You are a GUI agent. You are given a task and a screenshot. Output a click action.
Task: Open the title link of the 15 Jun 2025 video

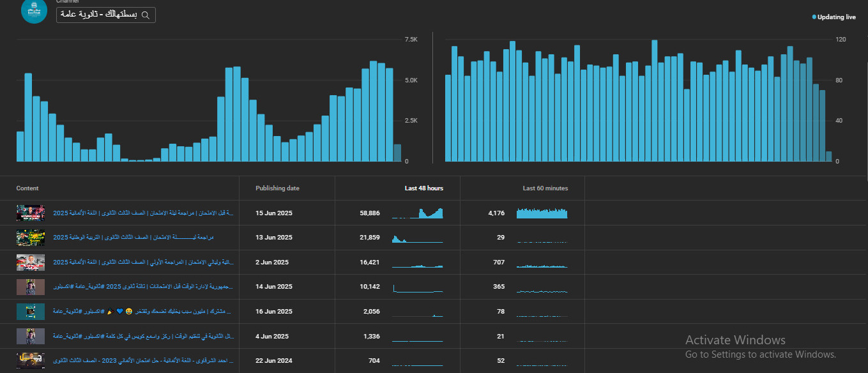click(x=143, y=213)
